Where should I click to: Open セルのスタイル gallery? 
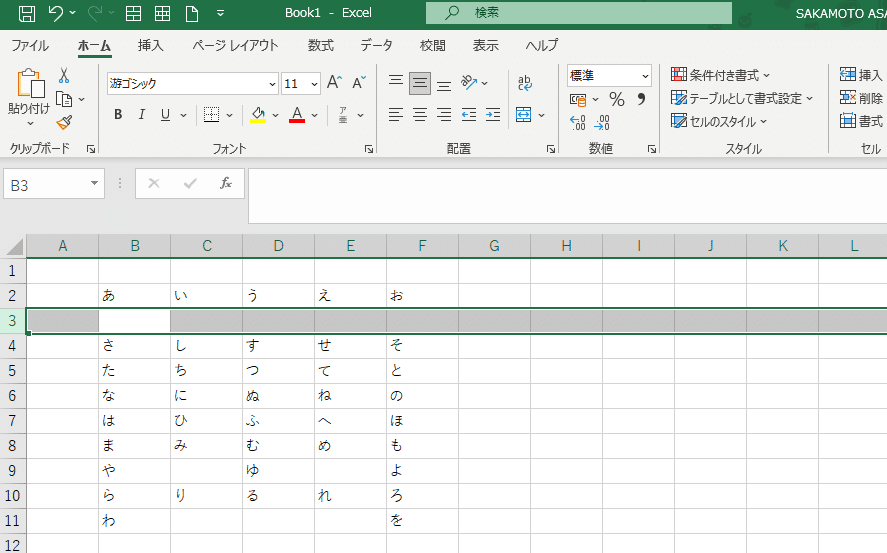pyautogui.click(x=718, y=121)
